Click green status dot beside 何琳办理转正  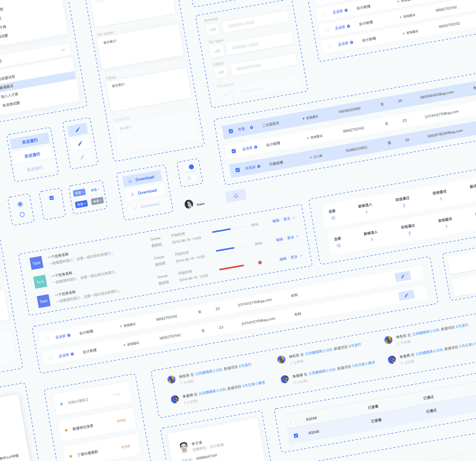coord(61,404)
